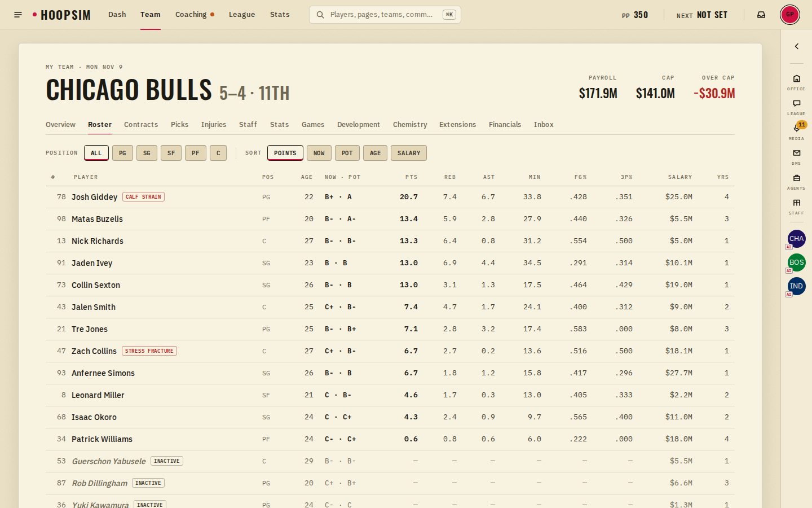The height and width of the screenshot is (508, 812).
Task: Open Media sidebar icon with 11 badge
Action: tap(796, 132)
